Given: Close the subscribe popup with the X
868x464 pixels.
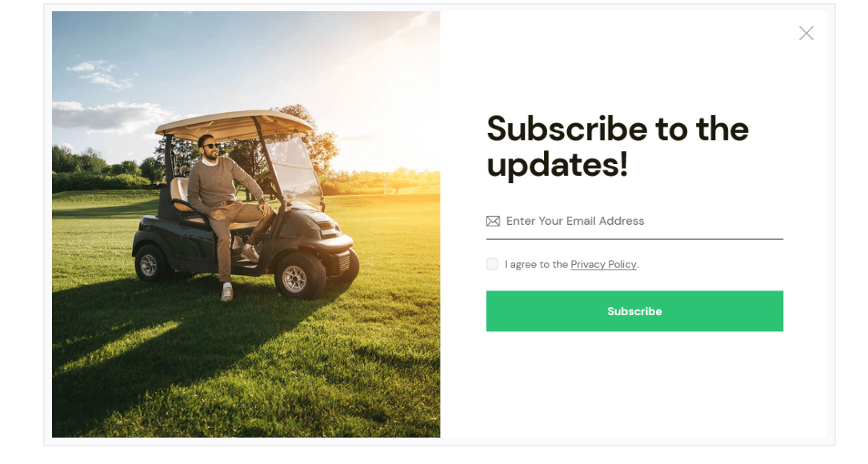Looking at the screenshot, I should [806, 34].
